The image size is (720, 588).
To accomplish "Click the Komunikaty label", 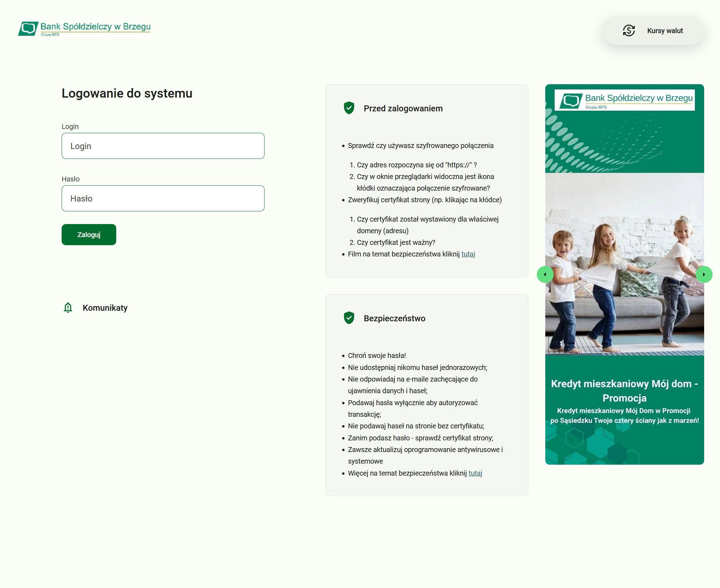I will pos(105,308).
